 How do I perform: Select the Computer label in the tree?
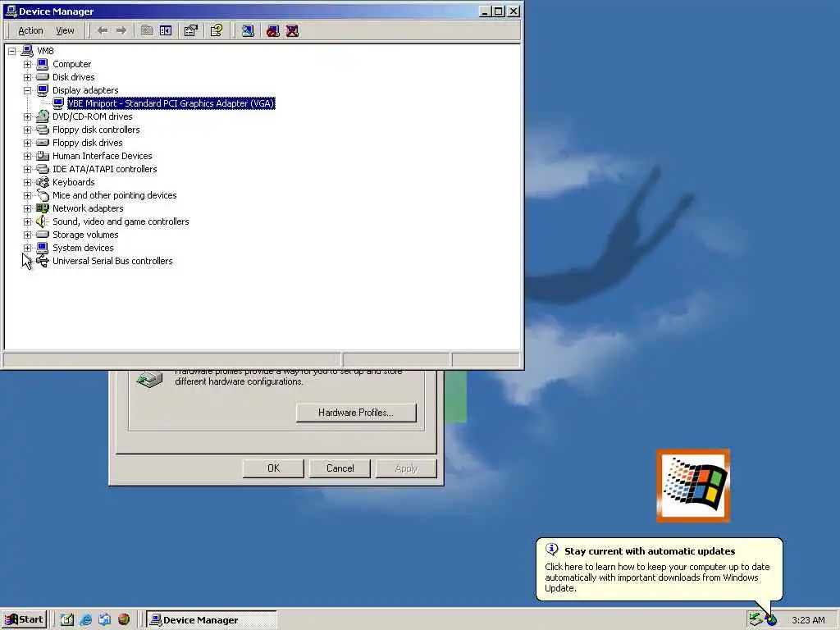click(72, 64)
